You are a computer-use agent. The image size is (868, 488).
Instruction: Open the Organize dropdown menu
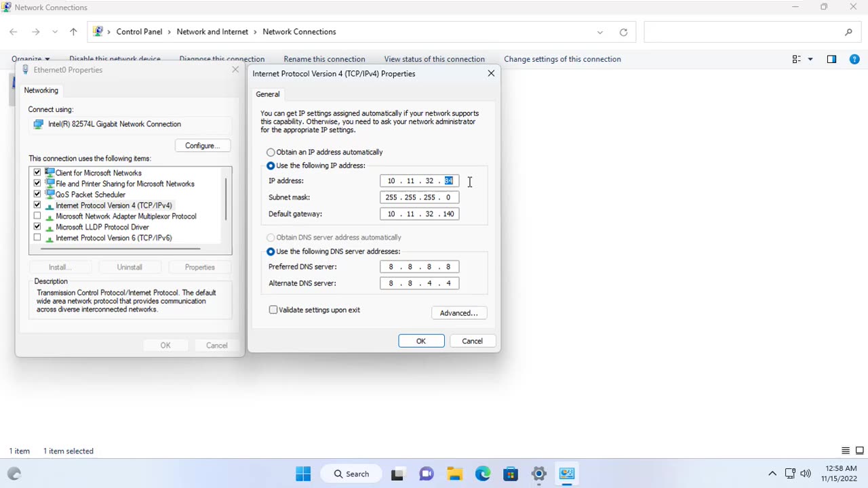coord(30,59)
